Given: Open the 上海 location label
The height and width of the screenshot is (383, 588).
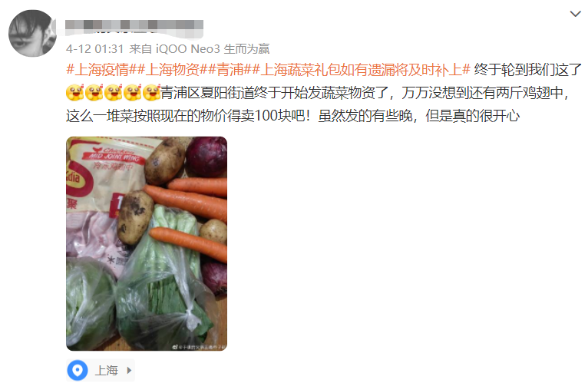Looking at the screenshot, I should coord(107,371).
